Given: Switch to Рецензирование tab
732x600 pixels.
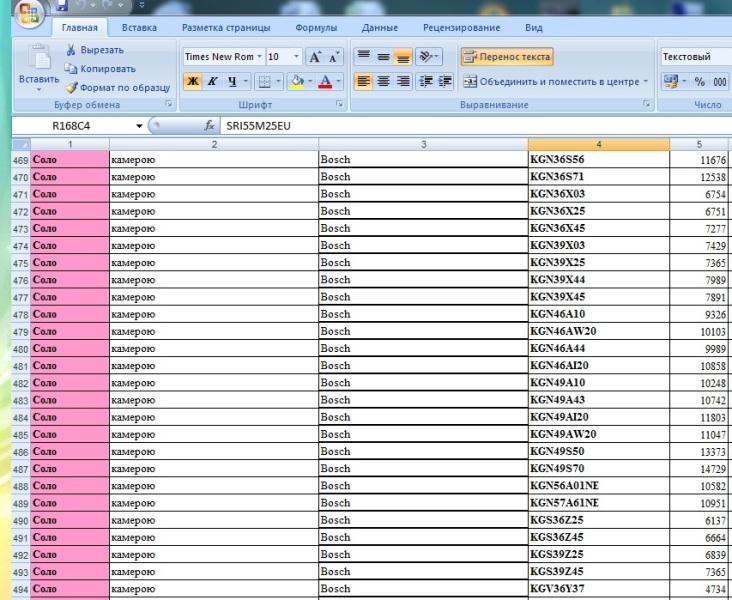Looking at the screenshot, I should [461, 28].
